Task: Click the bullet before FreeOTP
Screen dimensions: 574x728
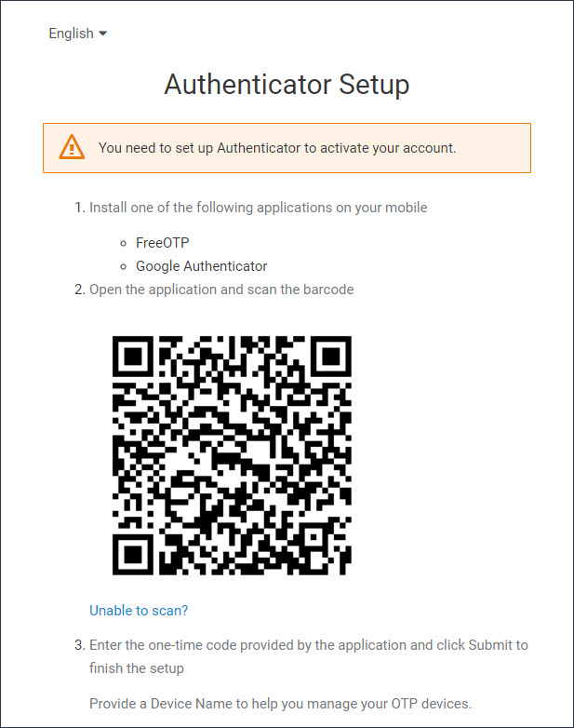Action: point(123,243)
